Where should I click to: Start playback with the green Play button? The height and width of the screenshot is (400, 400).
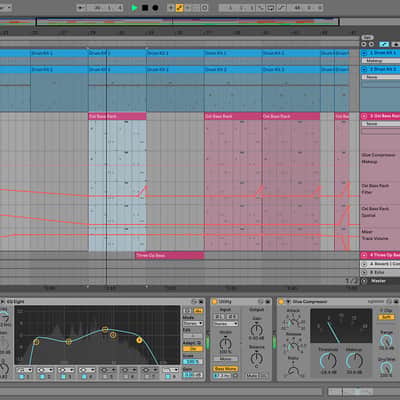click(134, 8)
